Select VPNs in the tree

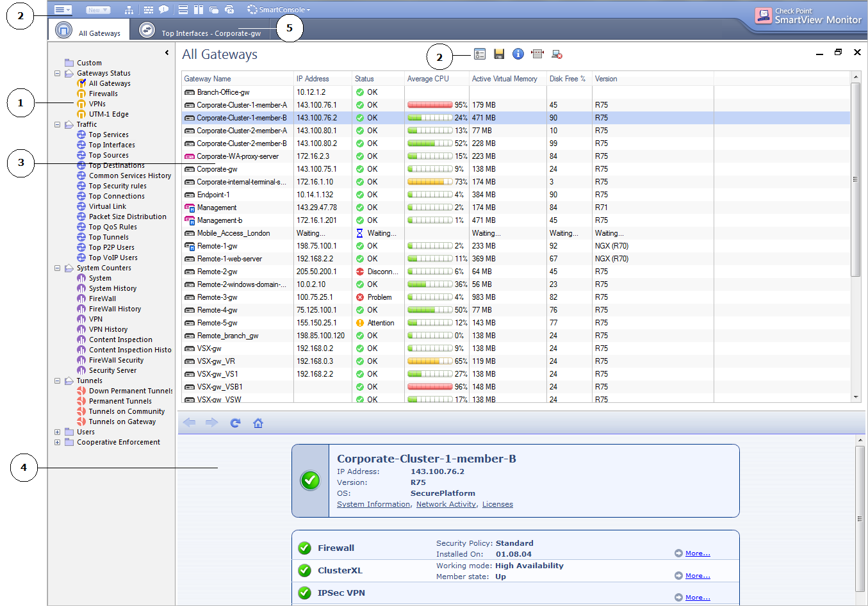pyautogui.click(x=97, y=104)
